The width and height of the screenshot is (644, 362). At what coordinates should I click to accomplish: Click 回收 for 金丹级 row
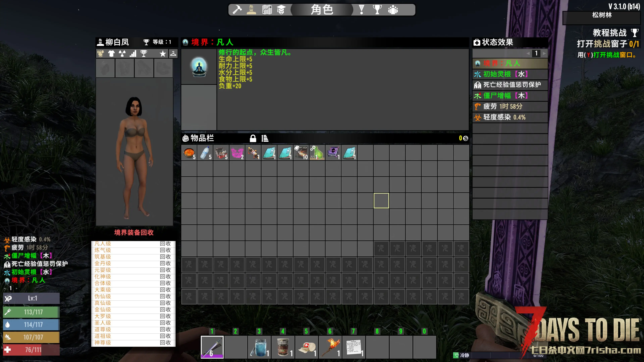coord(165,263)
